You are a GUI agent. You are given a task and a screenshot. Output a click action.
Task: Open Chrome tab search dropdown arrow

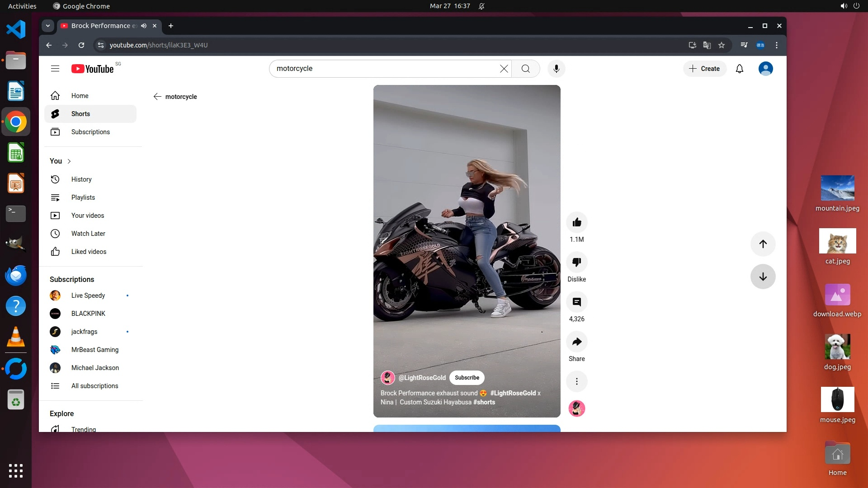(x=48, y=26)
